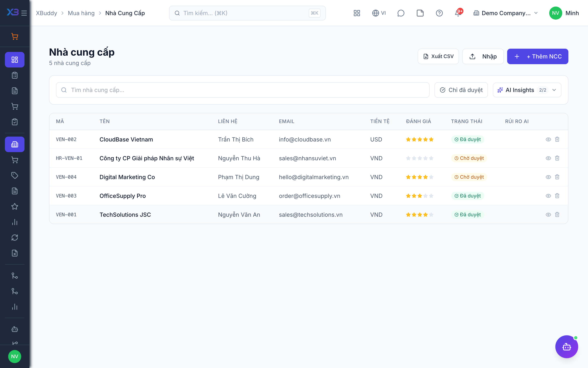
Task: Open the apps grid icon in top bar
Action: [x=357, y=13]
